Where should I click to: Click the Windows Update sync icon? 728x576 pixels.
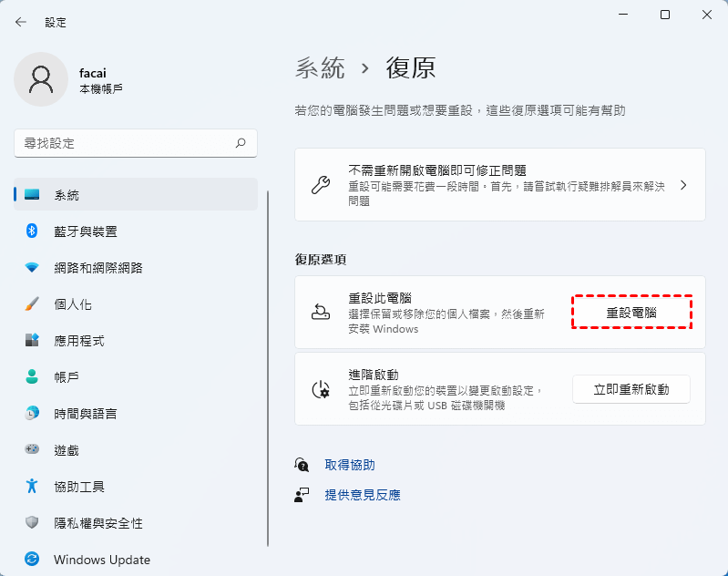click(x=32, y=560)
